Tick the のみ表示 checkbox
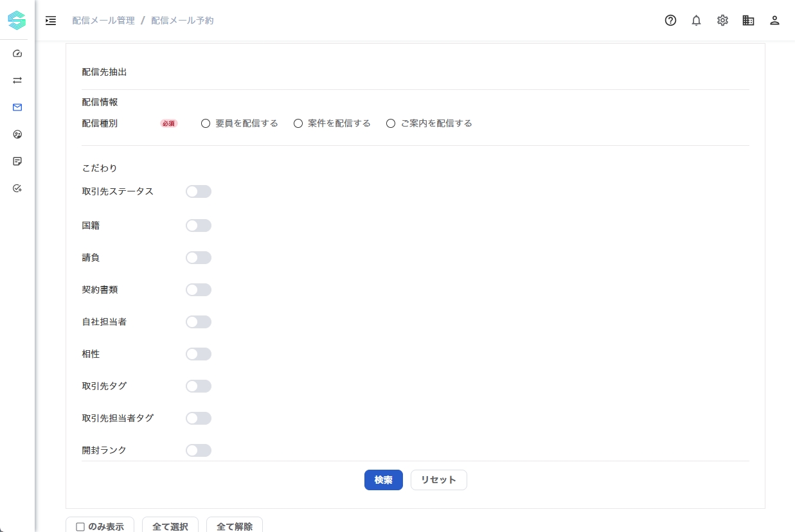 [80, 527]
